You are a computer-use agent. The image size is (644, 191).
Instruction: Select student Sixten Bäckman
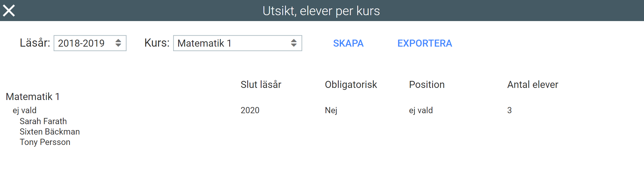coord(50,131)
